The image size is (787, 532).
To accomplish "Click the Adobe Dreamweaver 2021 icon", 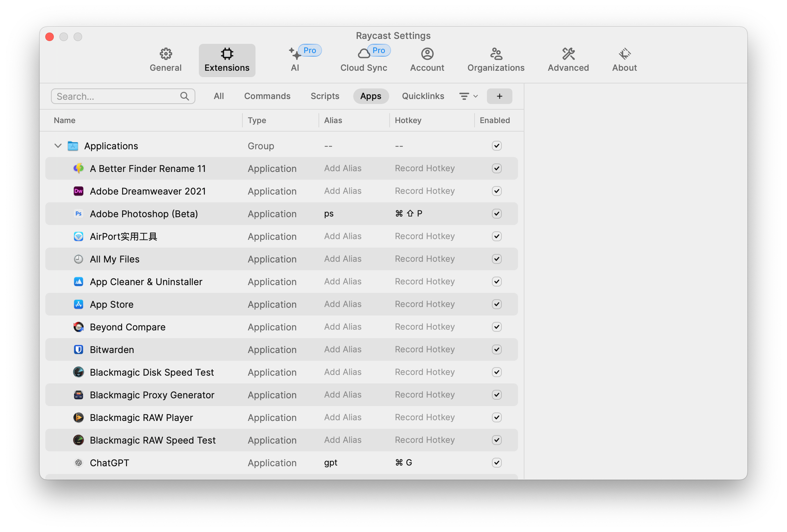I will point(78,191).
